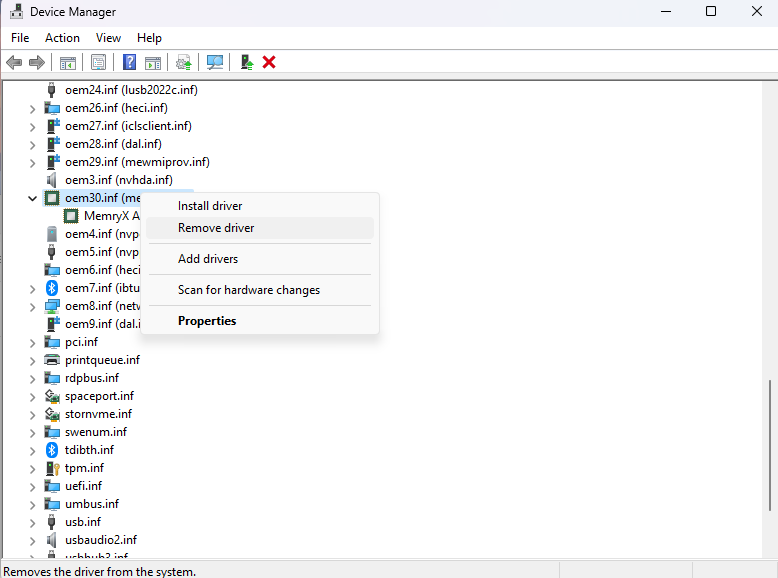Click the Bluetooth icon next to tdibth.inf
Screen dimensions: 778x578
click(53, 450)
